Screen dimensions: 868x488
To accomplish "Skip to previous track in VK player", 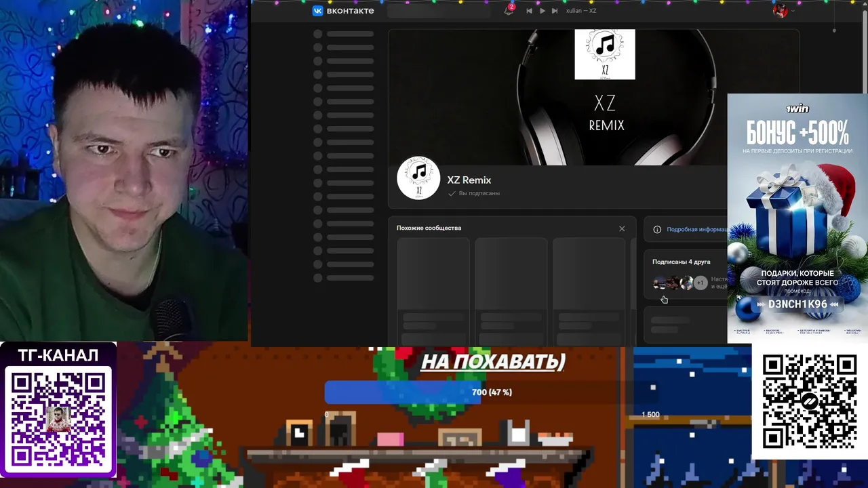I will click(529, 11).
